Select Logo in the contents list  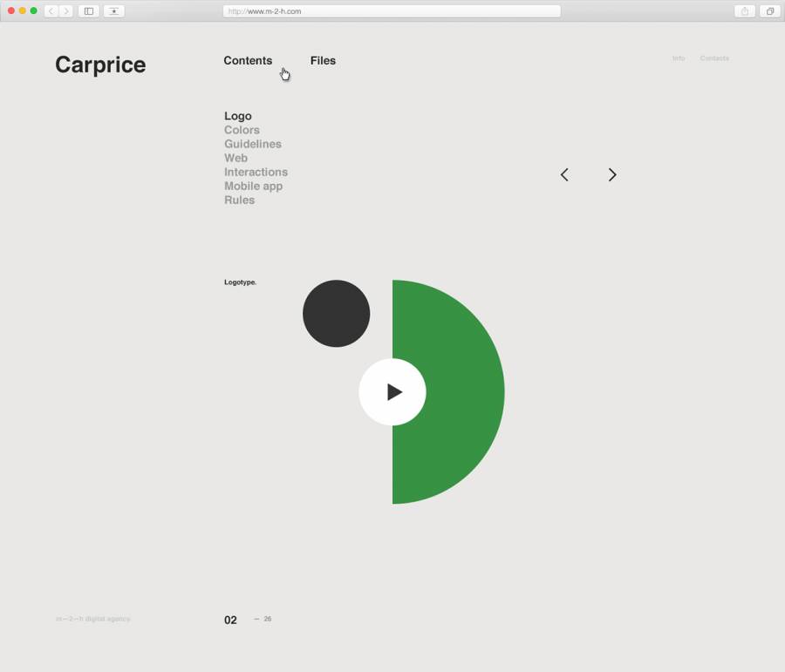(x=237, y=116)
